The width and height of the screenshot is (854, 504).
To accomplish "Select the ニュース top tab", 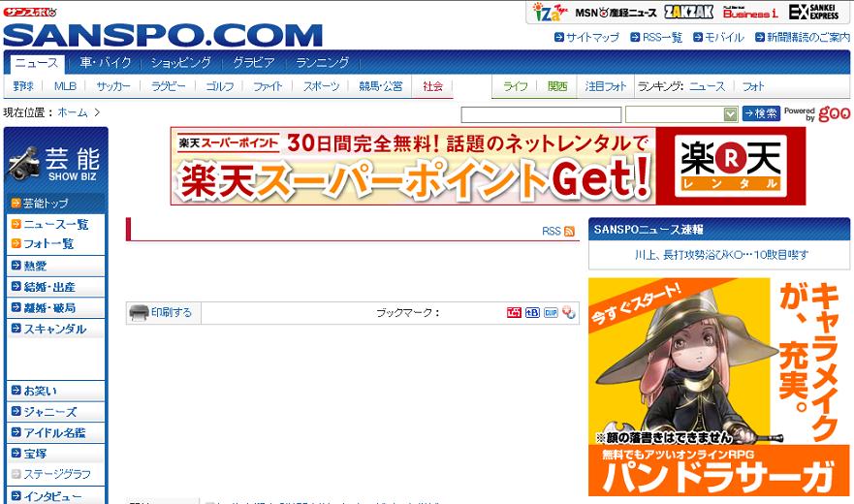I will coord(37,63).
